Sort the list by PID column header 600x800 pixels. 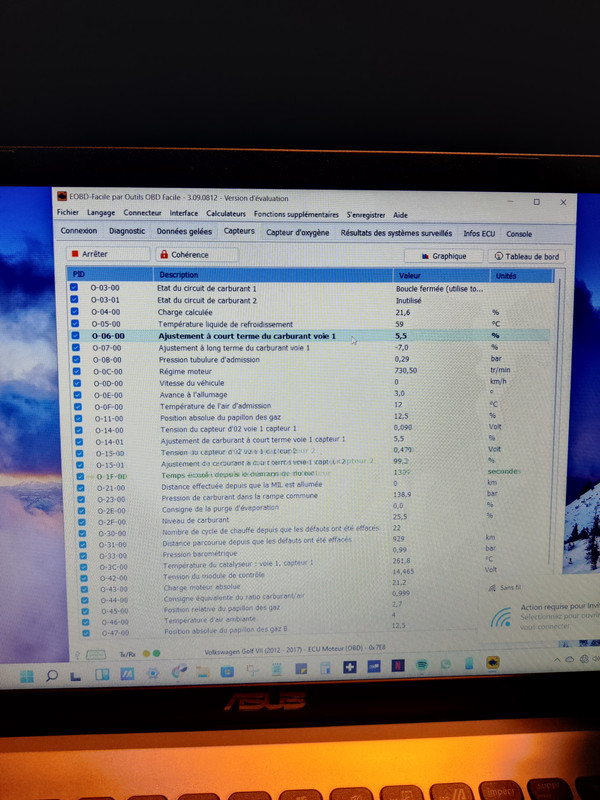pos(110,274)
